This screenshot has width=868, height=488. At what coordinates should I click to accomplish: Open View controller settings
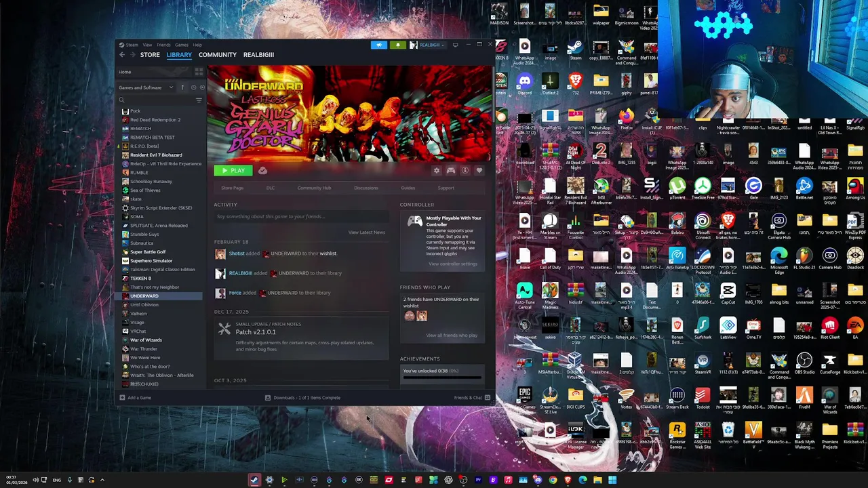(x=453, y=264)
